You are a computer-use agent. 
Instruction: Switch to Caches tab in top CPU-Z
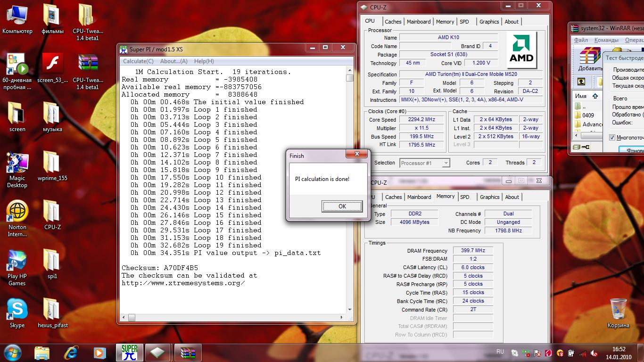tap(393, 22)
